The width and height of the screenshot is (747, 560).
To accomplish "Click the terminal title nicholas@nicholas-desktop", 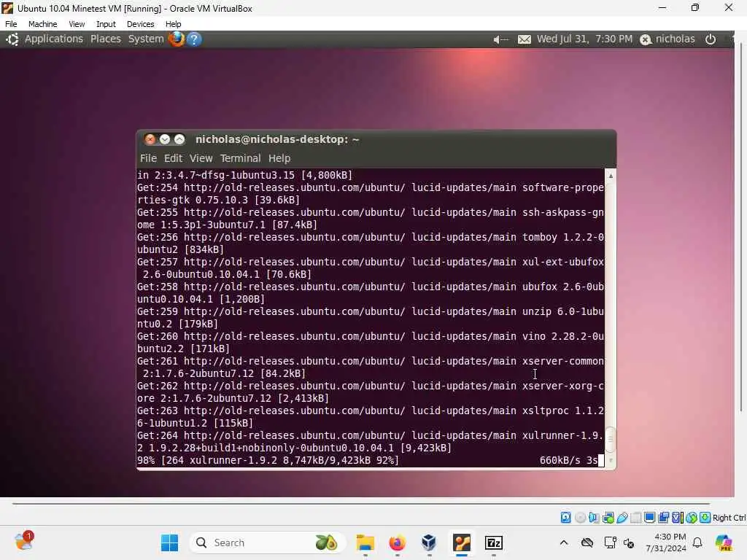I will point(277,139).
